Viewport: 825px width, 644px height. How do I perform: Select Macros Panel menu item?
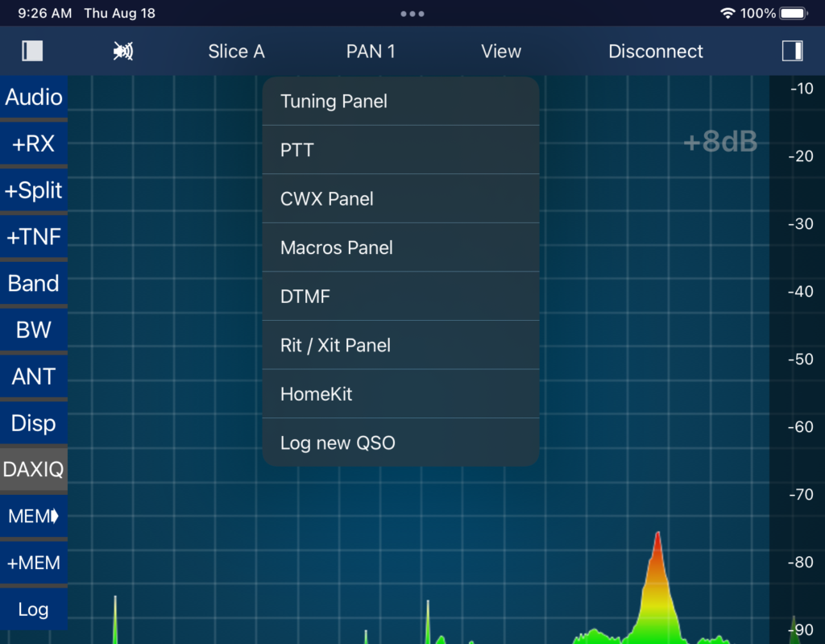(x=401, y=247)
